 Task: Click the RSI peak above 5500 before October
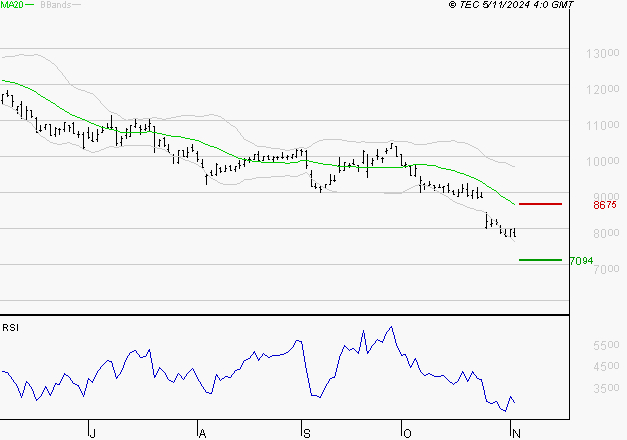click(391, 326)
